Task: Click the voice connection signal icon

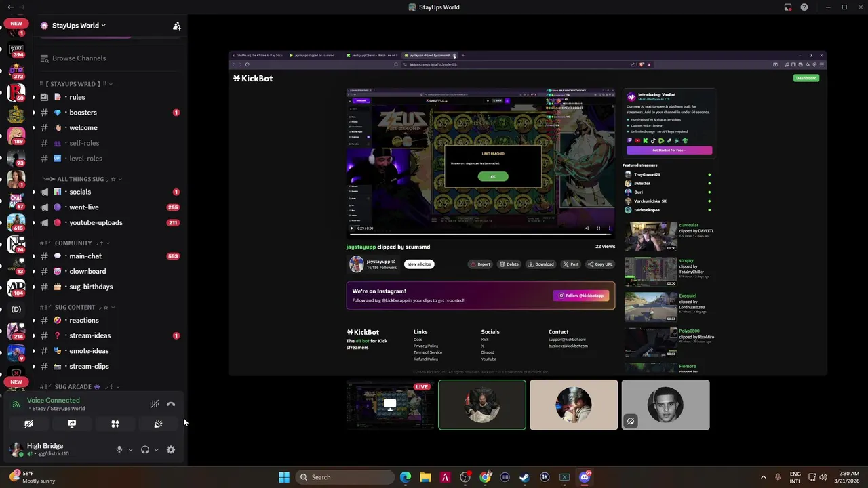Action: 16,404
